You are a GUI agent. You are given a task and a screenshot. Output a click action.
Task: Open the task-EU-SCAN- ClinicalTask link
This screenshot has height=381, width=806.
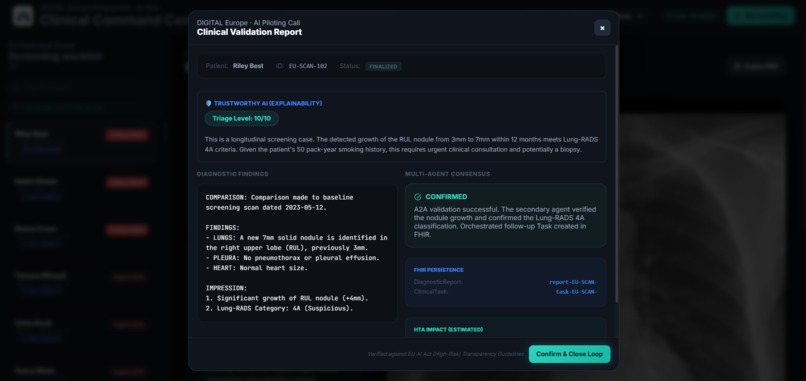tap(576, 292)
